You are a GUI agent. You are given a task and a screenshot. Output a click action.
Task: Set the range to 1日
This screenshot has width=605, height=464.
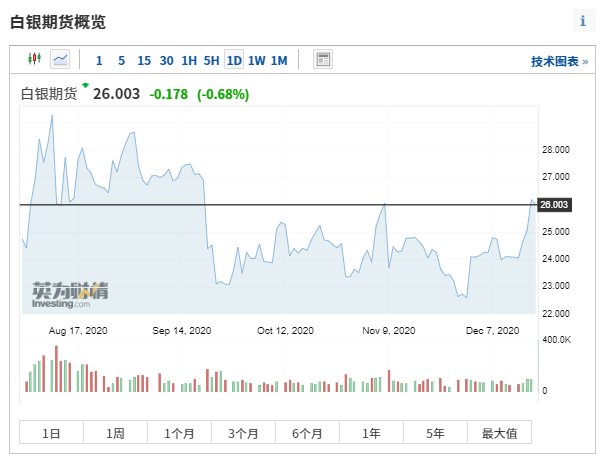pyautogui.click(x=51, y=434)
